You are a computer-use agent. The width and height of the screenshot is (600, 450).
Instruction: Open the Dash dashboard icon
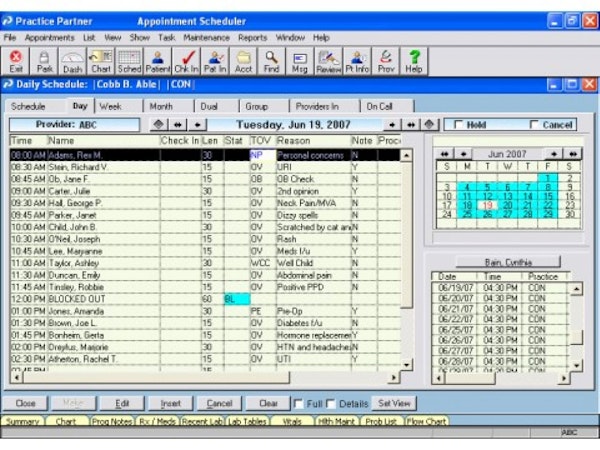[x=73, y=61]
